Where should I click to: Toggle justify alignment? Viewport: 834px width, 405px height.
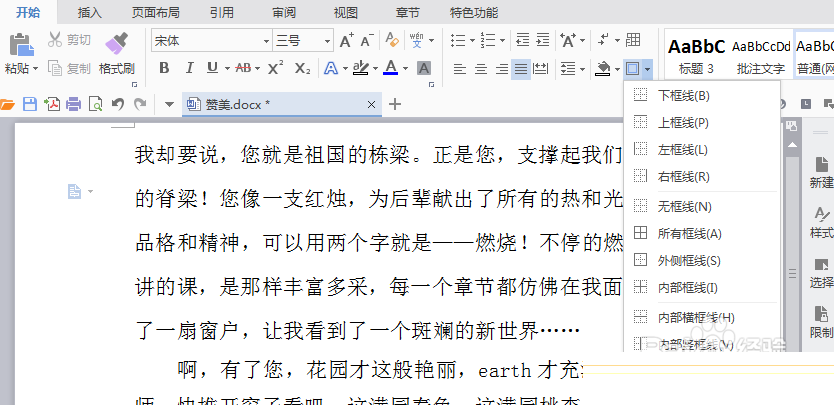click(x=521, y=69)
